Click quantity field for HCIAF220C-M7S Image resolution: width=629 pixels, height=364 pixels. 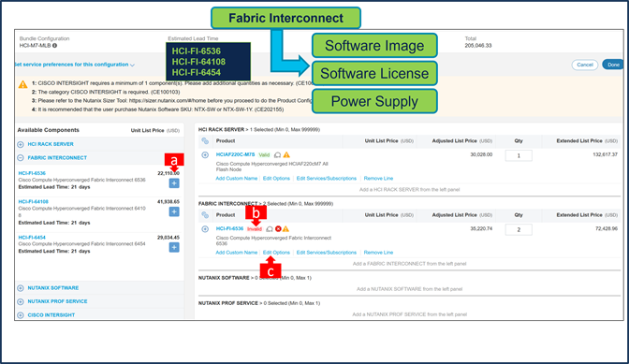[x=519, y=155]
